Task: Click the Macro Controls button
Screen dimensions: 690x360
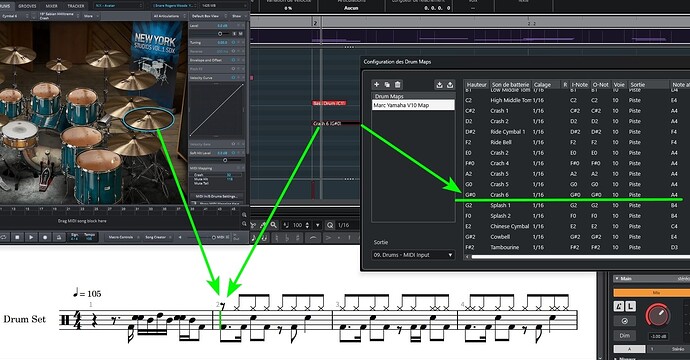Action: (x=121, y=237)
